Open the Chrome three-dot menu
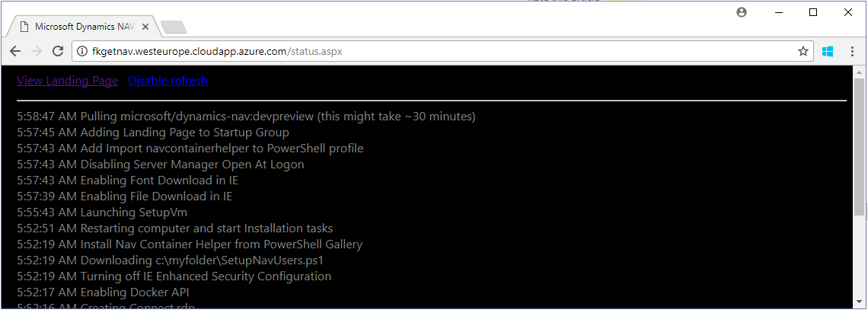 (x=853, y=51)
